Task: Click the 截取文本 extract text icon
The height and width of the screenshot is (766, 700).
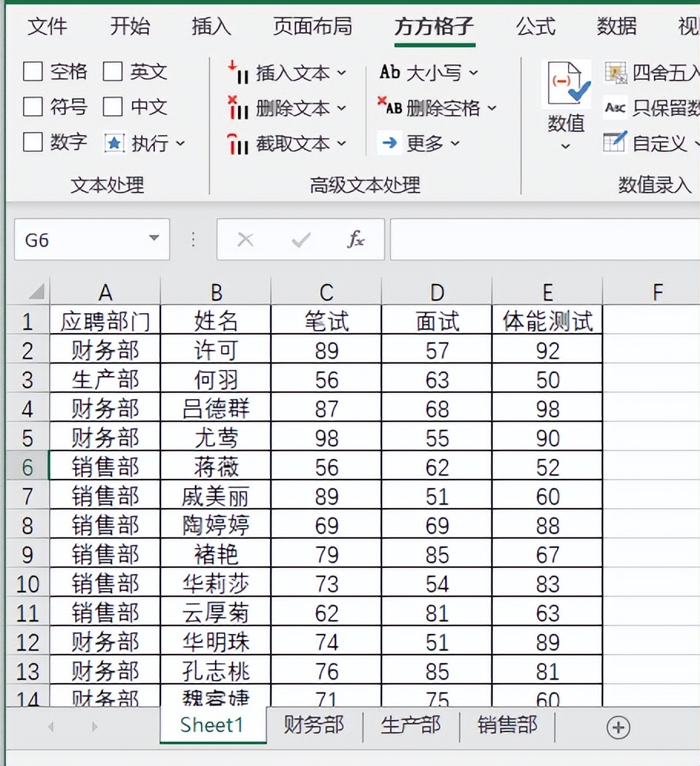Action: 239,143
